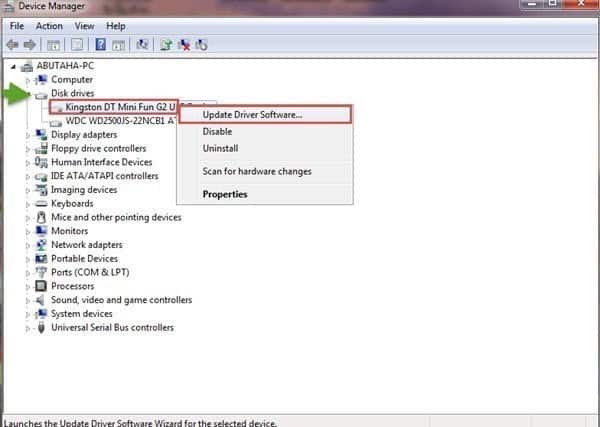The image size is (600, 427).
Task: Click the Sound, video and game controllers icon
Action: click(x=41, y=300)
